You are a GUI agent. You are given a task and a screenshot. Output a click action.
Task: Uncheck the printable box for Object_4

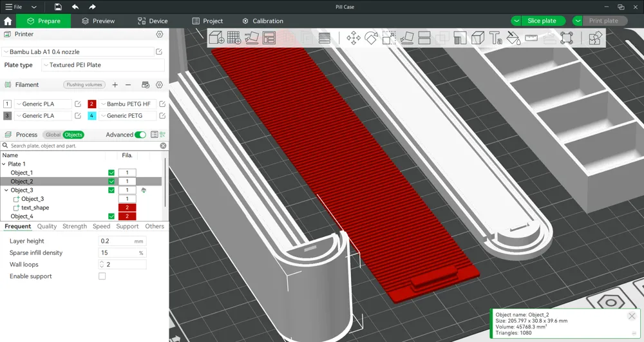111,216
